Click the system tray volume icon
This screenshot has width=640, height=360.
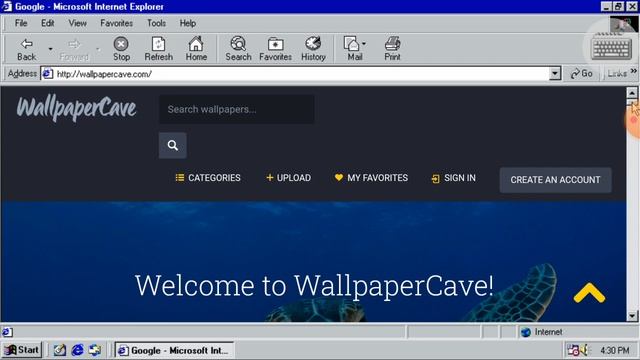pos(584,350)
